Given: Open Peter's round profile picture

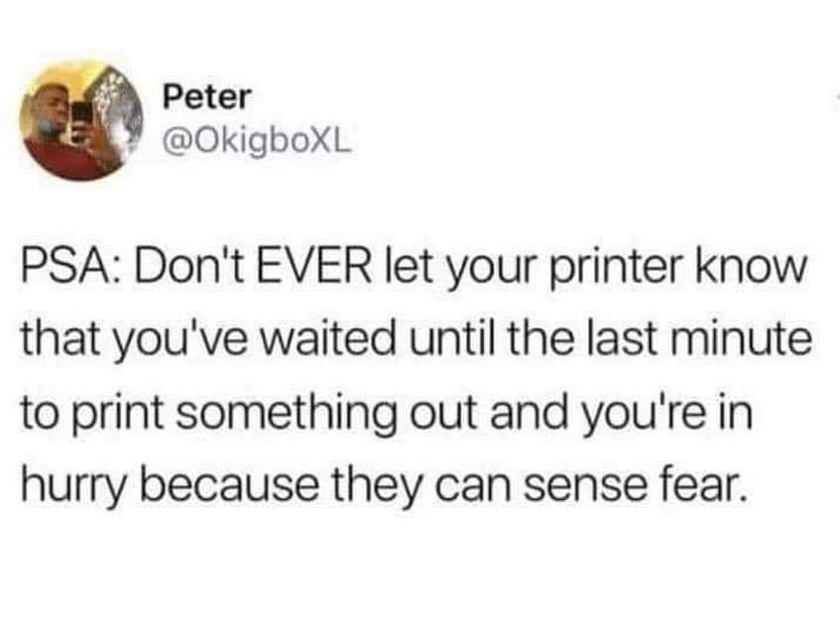Looking at the screenshot, I should [81, 121].
